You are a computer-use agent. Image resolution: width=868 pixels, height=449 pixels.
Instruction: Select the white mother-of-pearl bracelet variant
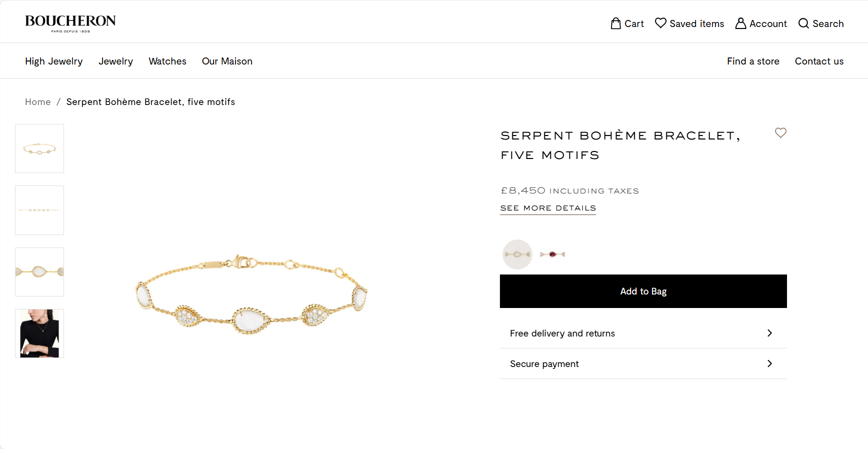coord(517,254)
